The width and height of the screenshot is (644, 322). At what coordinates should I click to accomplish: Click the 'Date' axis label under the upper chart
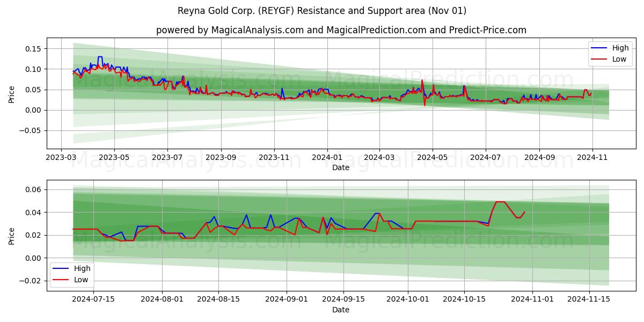pos(341,167)
